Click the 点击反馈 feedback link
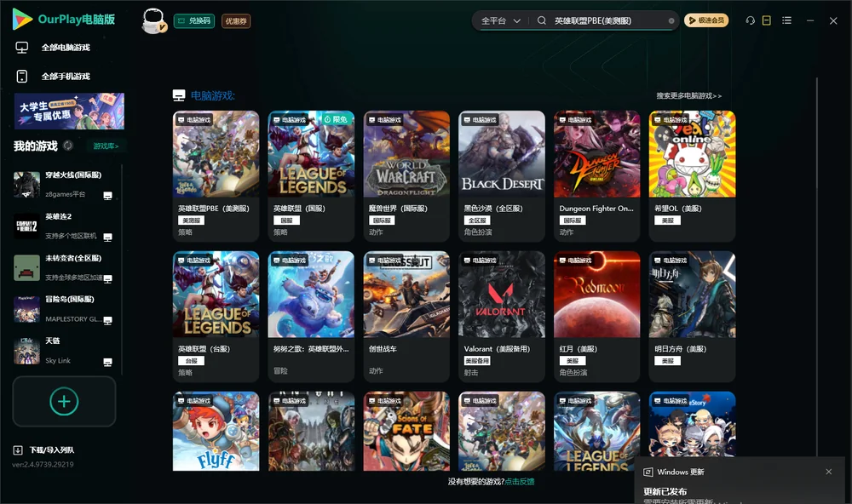852x504 pixels. pyautogui.click(x=520, y=481)
